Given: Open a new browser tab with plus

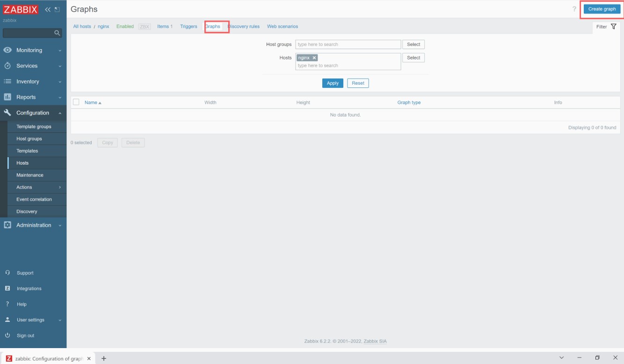Looking at the screenshot, I should pyautogui.click(x=104, y=358).
